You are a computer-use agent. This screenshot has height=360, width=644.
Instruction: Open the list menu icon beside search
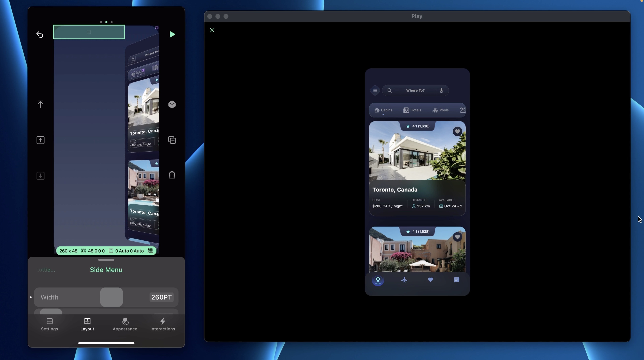(x=375, y=91)
